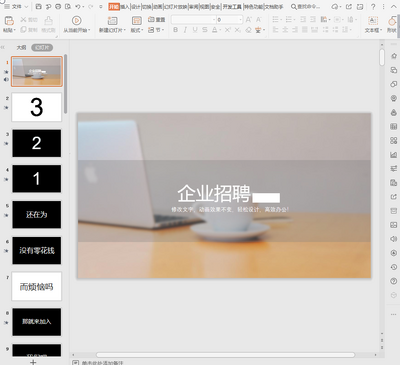Decrease font size with smaller A icon
Screen dimensions: 400x365
[258, 20]
